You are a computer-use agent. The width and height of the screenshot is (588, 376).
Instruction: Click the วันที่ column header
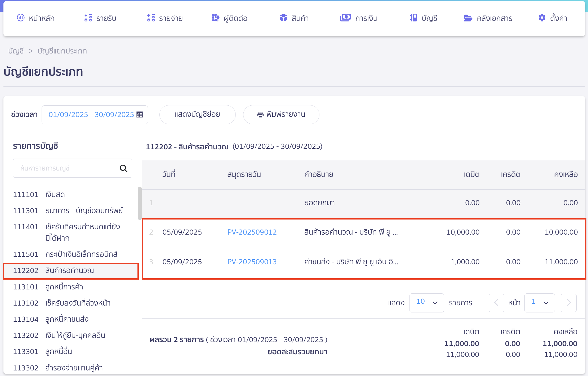(x=169, y=174)
